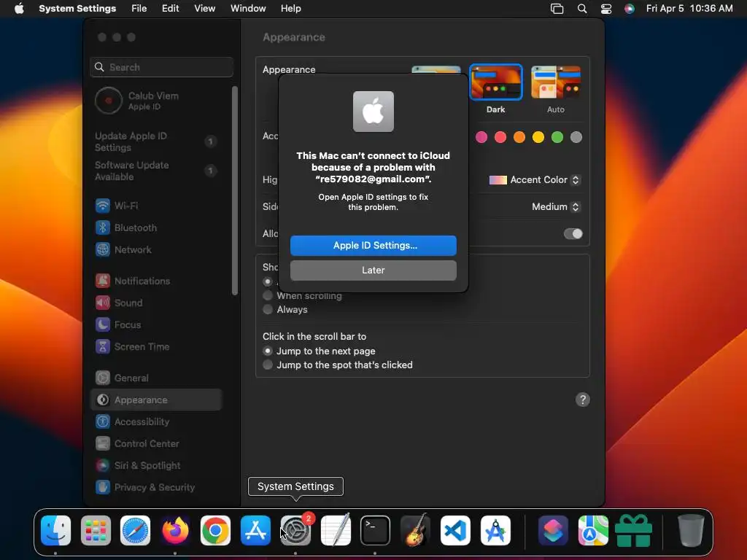Open the App Store Dock icon

[x=255, y=530]
